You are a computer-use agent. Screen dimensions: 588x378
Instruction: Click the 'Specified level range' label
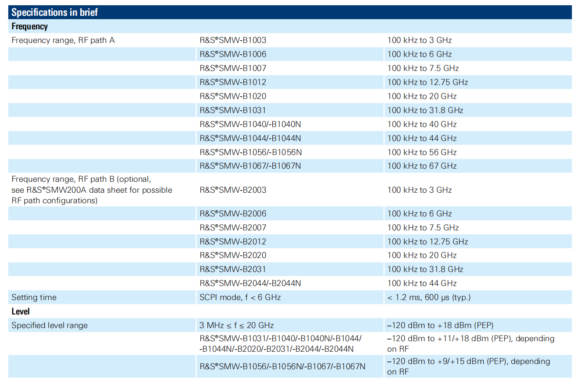point(50,325)
